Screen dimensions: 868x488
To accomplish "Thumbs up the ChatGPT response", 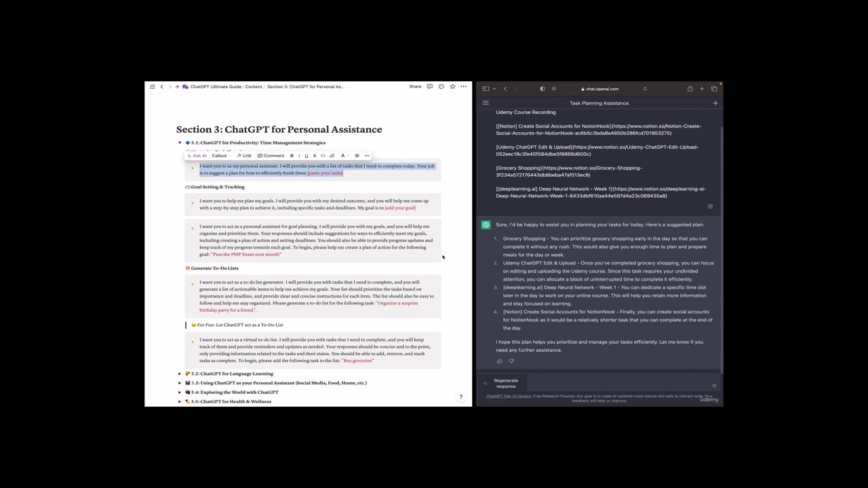I will (500, 361).
